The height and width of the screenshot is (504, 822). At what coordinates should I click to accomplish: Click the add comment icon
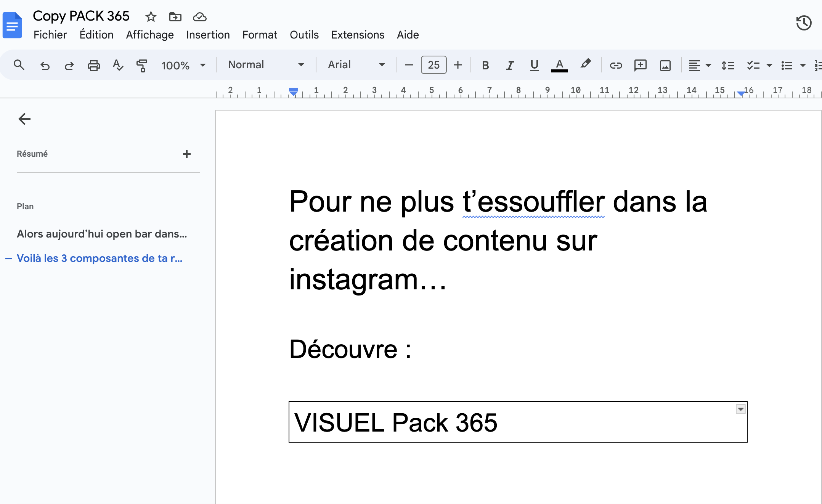640,66
